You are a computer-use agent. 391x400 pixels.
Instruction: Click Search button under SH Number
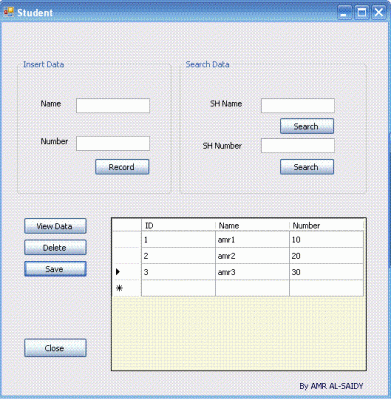click(x=307, y=167)
